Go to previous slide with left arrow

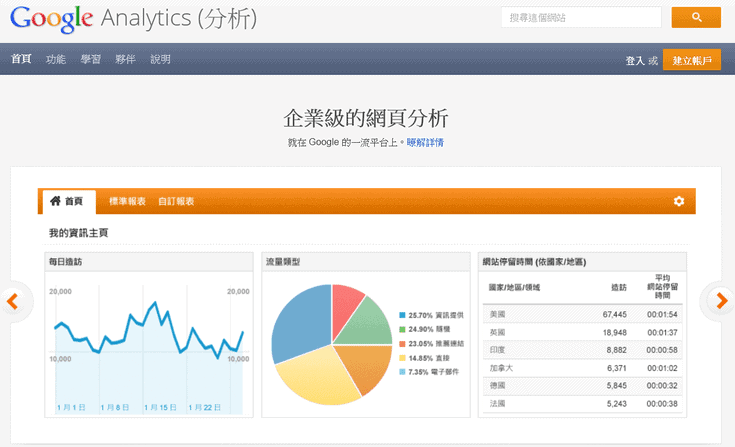13,301
